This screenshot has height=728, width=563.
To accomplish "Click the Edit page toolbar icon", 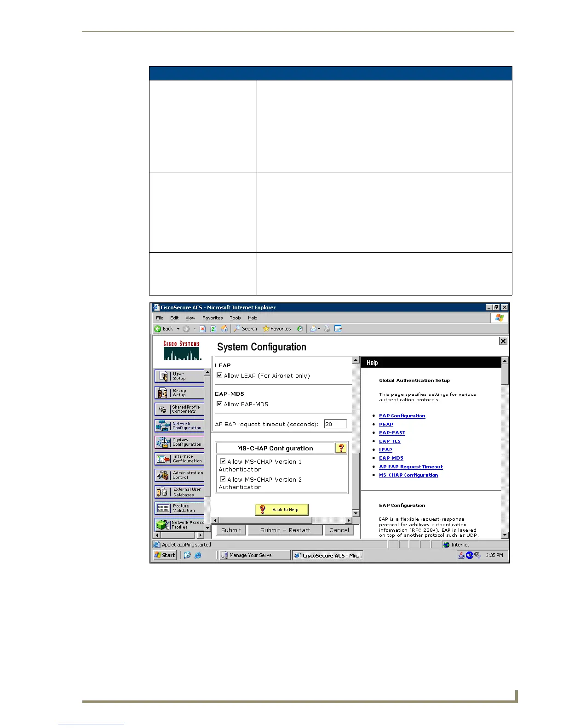I will click(338, 329).
